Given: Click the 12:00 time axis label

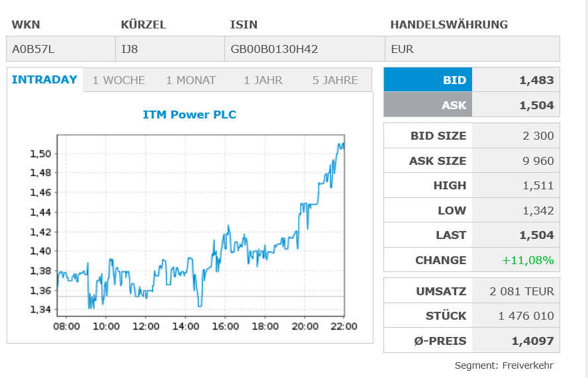Looking at the screenshot, I should pos(146,326).
